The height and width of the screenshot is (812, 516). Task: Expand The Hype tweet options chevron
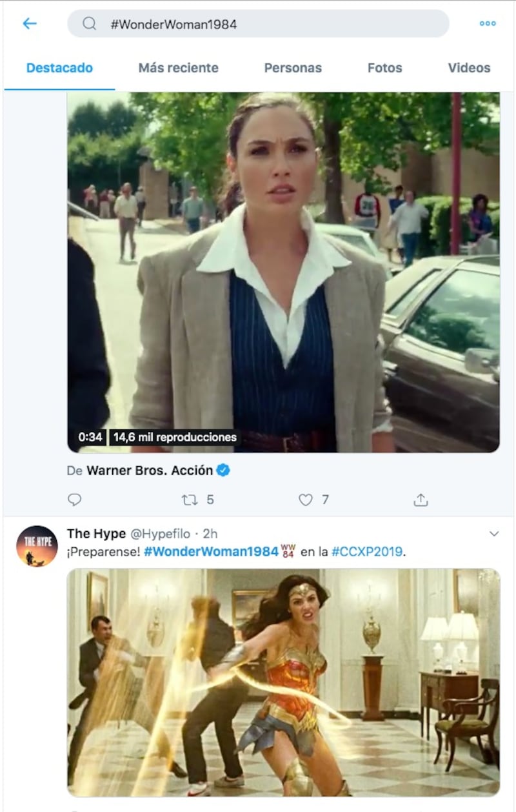(x=494, y=534)
